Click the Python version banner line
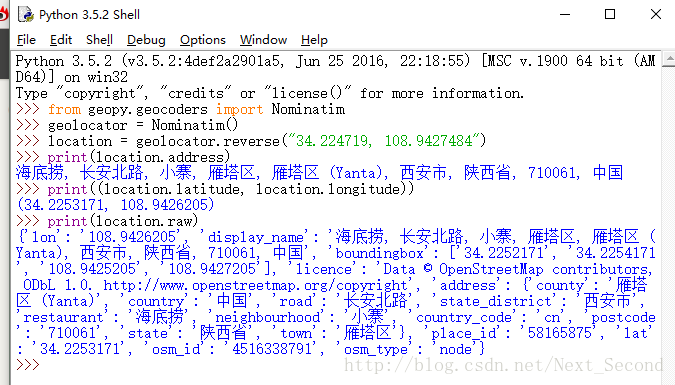 click(336, 69)
